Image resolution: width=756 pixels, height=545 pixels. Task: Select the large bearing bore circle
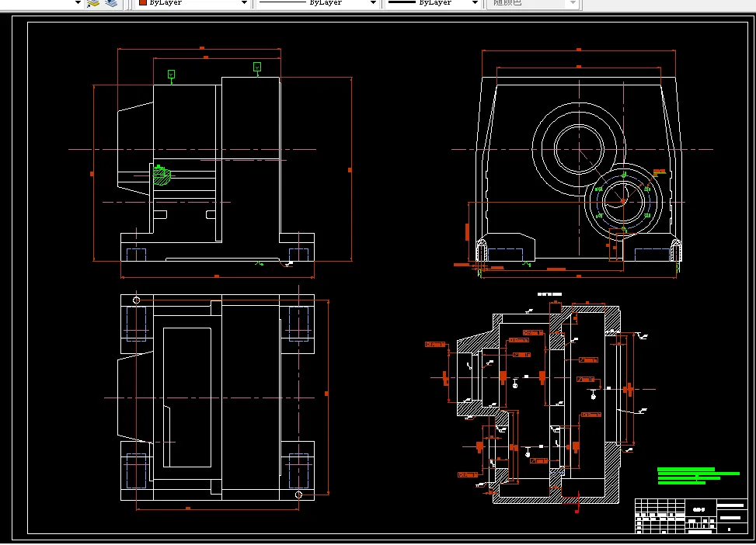click(579, 149)
